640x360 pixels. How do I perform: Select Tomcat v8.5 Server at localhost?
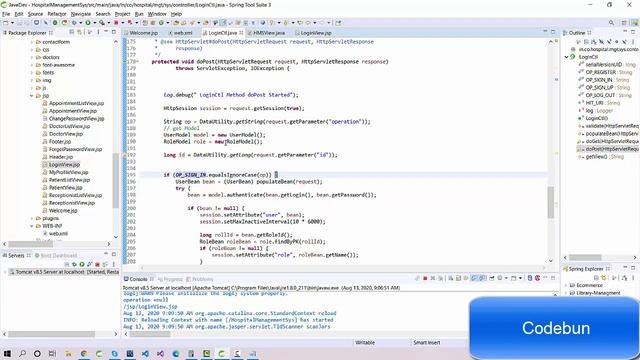64,272
